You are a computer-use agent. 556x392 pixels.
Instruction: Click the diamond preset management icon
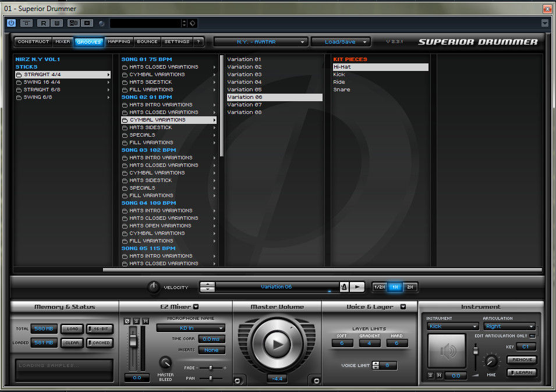tap(193, 23)
